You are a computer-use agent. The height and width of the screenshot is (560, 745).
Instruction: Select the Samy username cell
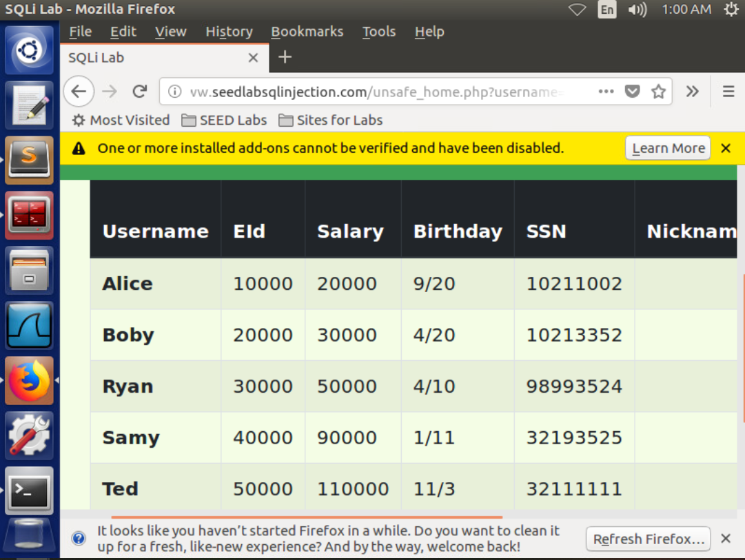[155, 437]
